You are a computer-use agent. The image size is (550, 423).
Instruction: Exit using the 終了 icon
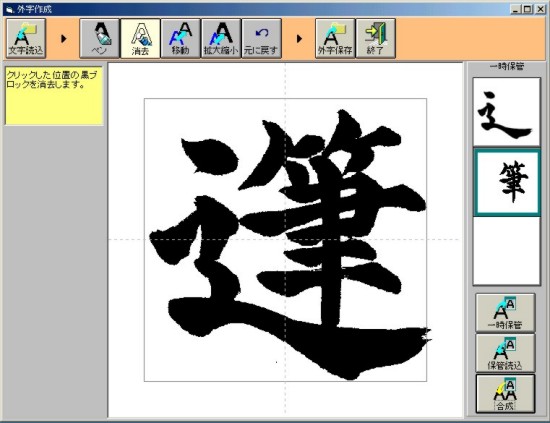(x=375, y=38)
